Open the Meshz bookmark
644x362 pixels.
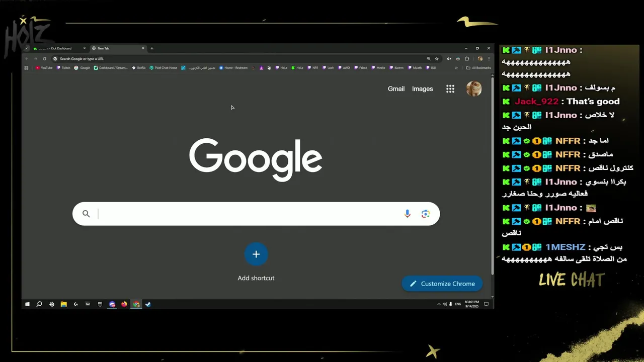click(378, 68)
